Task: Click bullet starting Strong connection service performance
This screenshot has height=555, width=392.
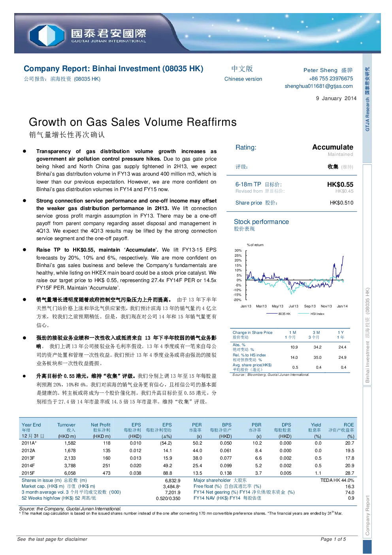Action: pos(126,220)
